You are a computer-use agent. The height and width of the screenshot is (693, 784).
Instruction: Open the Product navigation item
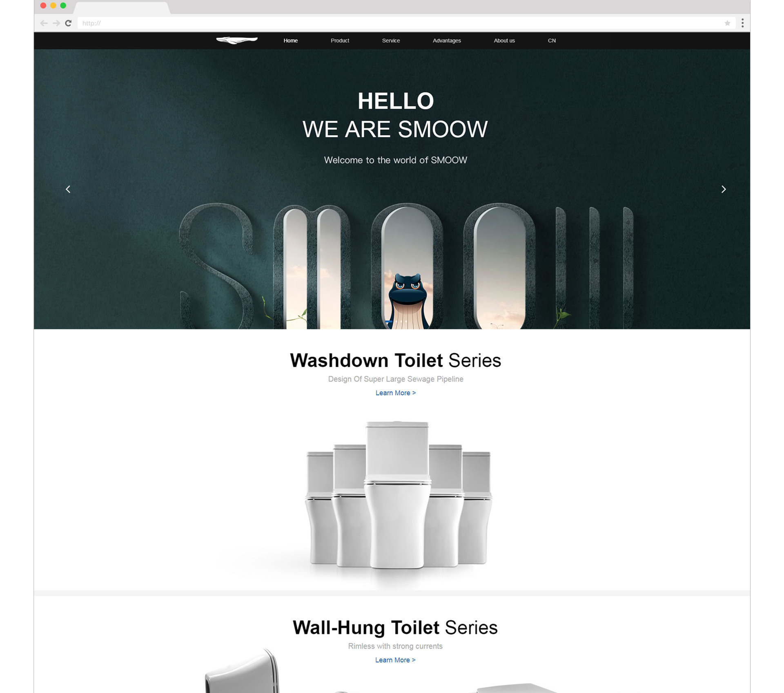tap(340, 40)
